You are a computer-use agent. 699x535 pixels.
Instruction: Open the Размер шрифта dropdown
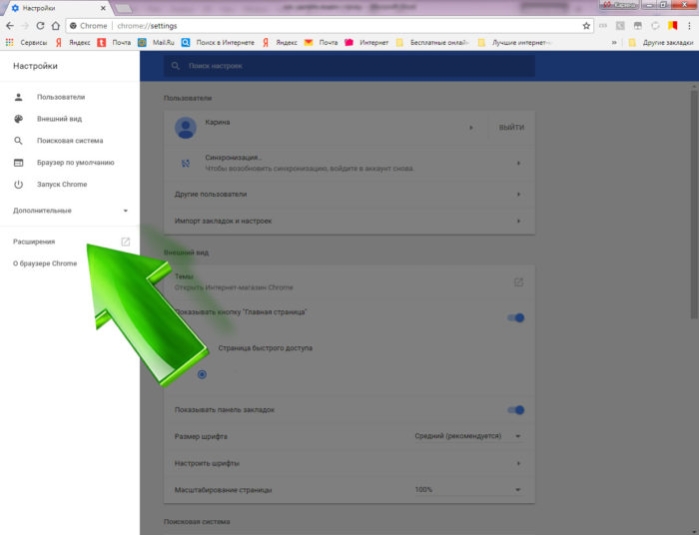point(468,436)
